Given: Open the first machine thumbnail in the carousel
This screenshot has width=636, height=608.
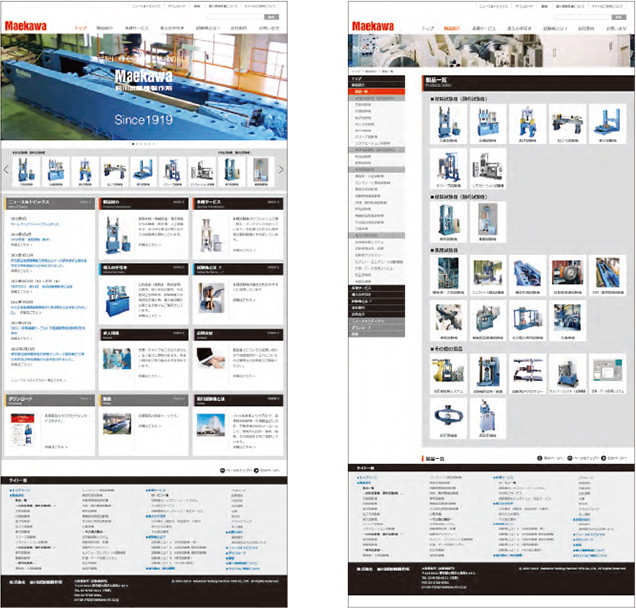Looking at the screenshot, I should [x=26, y=172].
